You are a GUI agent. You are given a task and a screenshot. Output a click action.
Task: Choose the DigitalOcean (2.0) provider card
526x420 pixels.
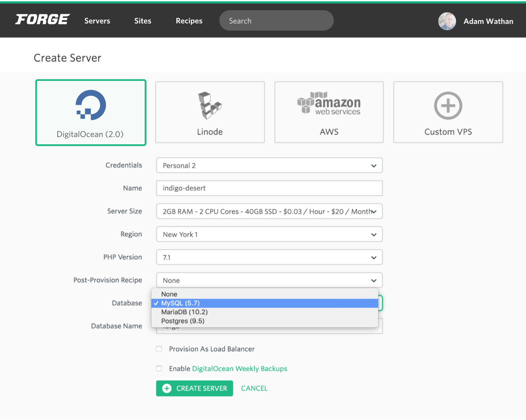coord(91,113)
